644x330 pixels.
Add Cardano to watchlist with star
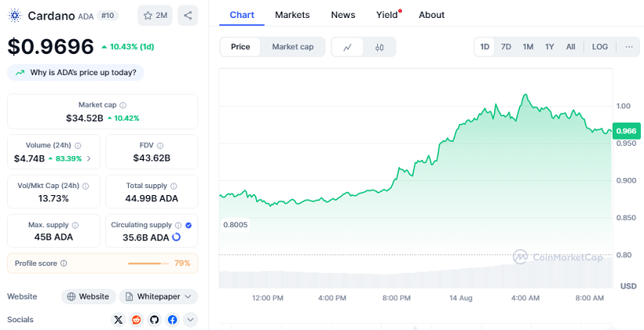click(155, 16)
